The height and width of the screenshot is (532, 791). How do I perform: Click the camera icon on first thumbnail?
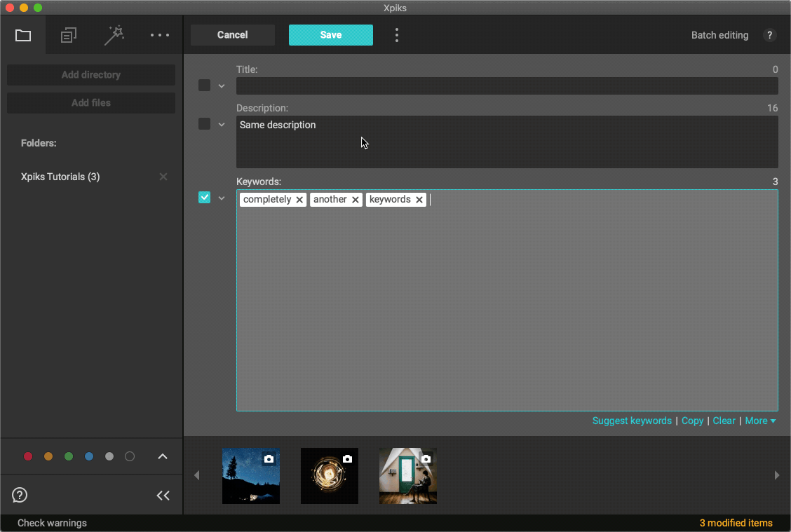point(269,458)
